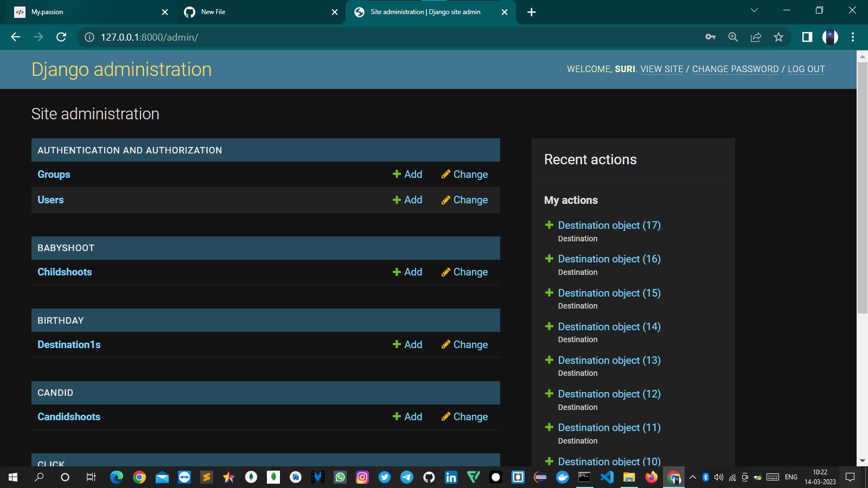868x488 pixels.
Task: Open the Childshoots model link
Action: coord(65,272)
